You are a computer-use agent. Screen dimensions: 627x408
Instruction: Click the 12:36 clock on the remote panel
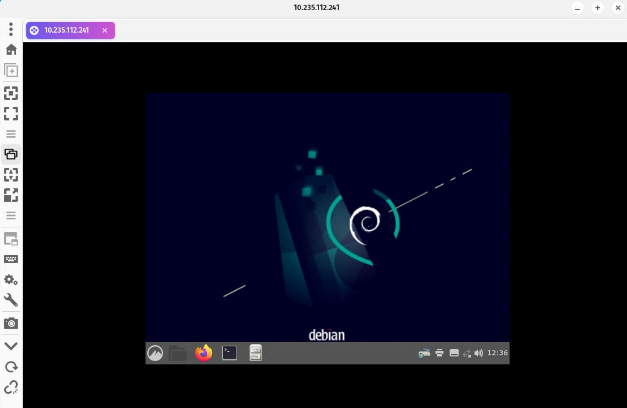point(497,353)
